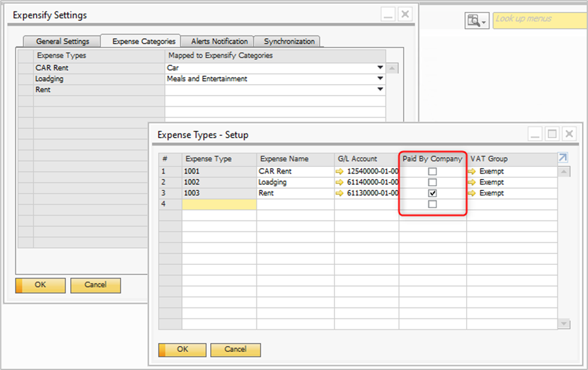Click VAT Group link arrow in row 2
This screenshot has width=588, height=370.
pyautogui.click(x=472, y=183)
